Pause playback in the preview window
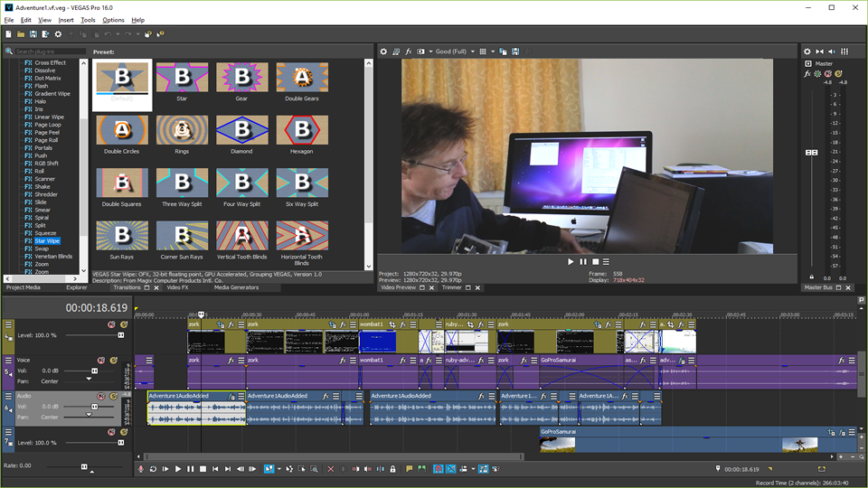 (x=583, y=262)
